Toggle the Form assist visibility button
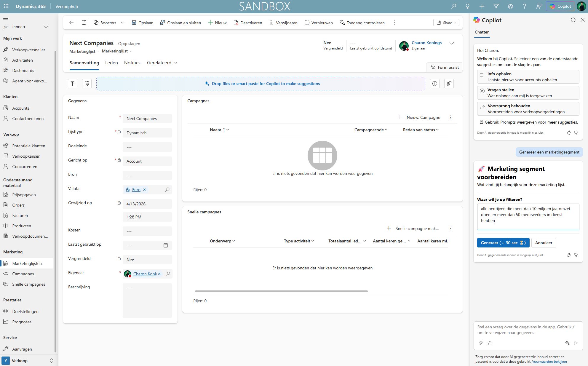The width and height of the screenshot is (588, 366). click(x=444, y=67)
